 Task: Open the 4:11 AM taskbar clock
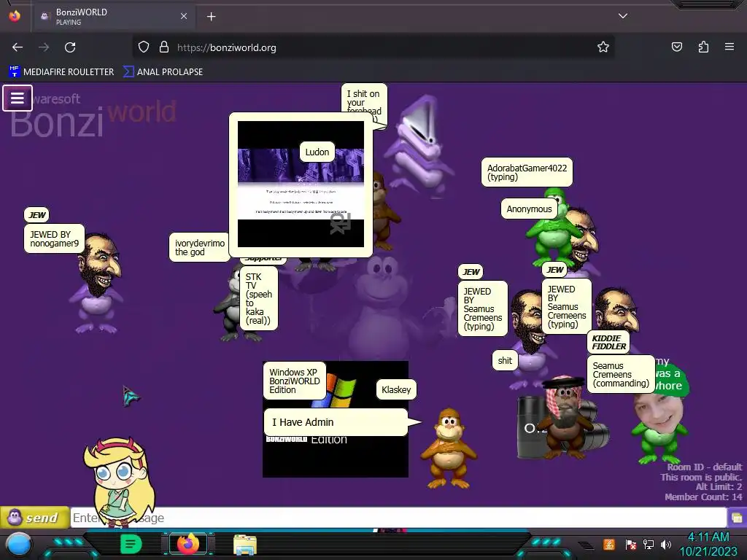(708, 544)
